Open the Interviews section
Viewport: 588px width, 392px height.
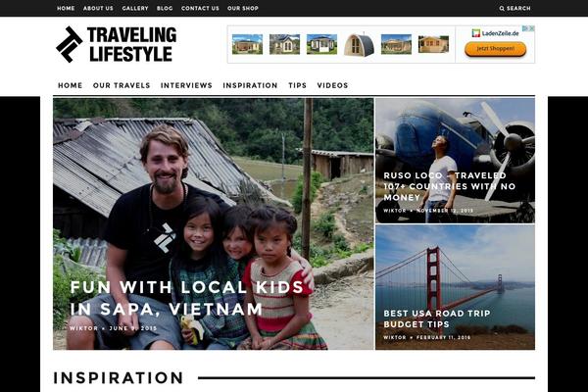[x=186, y=85]
